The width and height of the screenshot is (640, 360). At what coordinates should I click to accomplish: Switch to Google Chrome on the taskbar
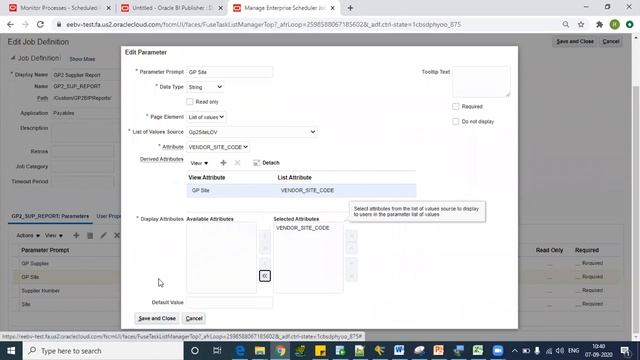(280, 351)
